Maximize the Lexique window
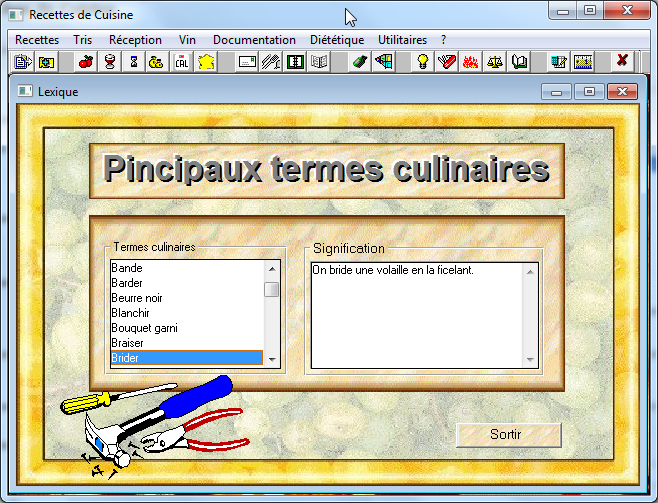Image resolution: width=658 pixels, height=503 pixels. [x=589, y=91]
